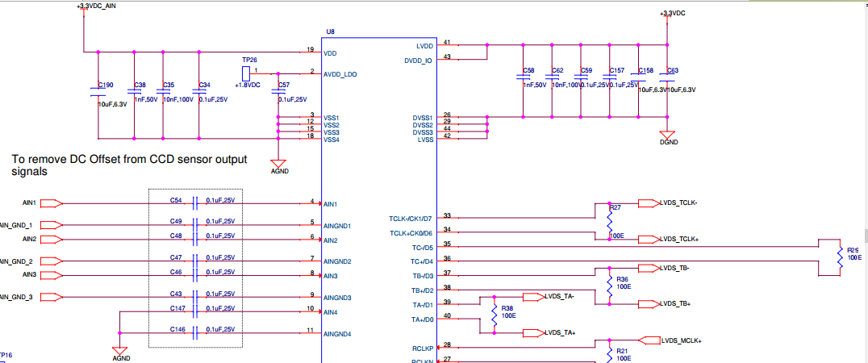
Task: Select capacitor designator C57
Action: (x=284, y=86)
